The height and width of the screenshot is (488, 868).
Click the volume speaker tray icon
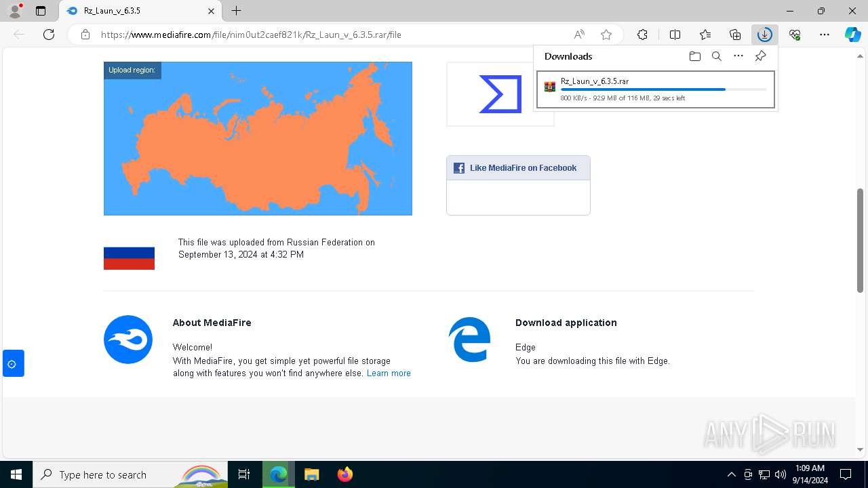pos(781,474)
